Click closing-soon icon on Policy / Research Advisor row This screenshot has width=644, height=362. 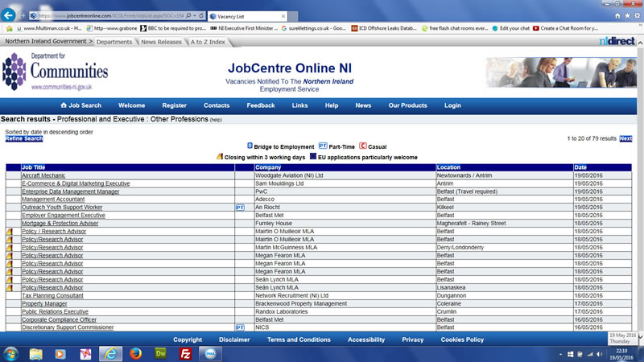10,232
